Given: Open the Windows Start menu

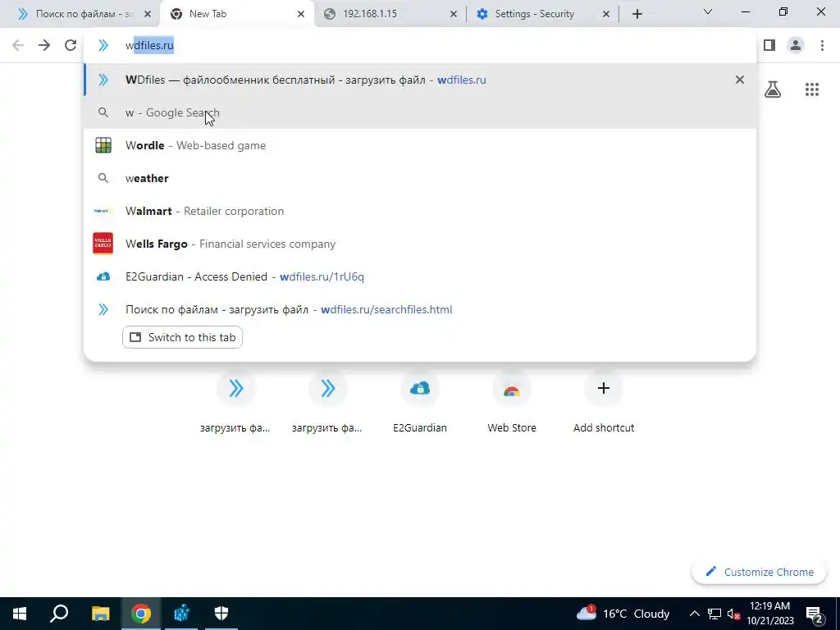Looking at the screenshot, I should point(20,614).
